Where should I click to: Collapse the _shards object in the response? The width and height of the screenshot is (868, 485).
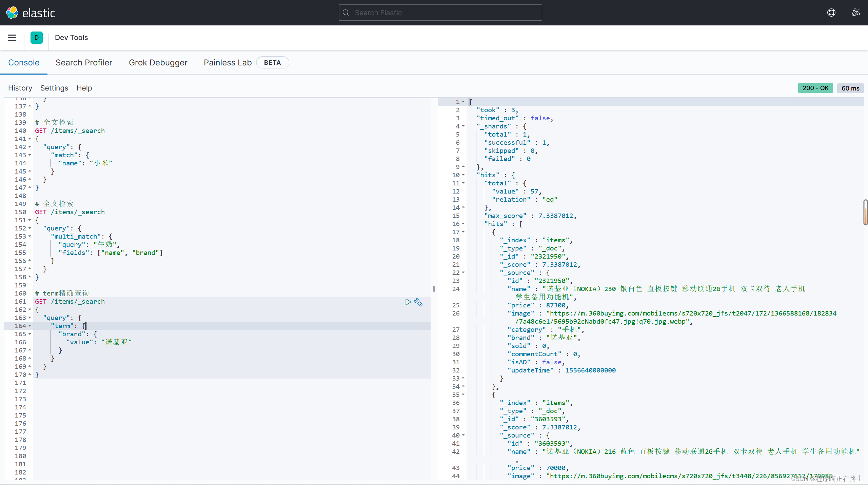click(x=463, y=126)
